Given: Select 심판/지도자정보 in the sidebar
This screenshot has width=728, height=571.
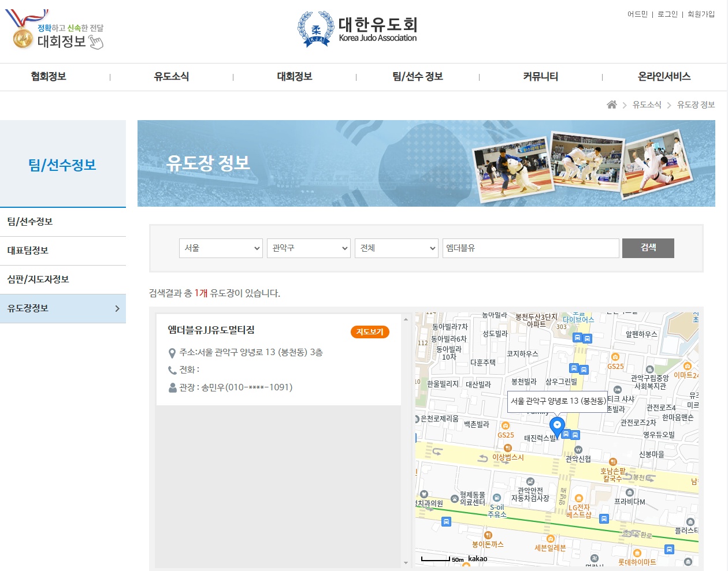Looking at the screenshot, I should (x=38, y=279).
